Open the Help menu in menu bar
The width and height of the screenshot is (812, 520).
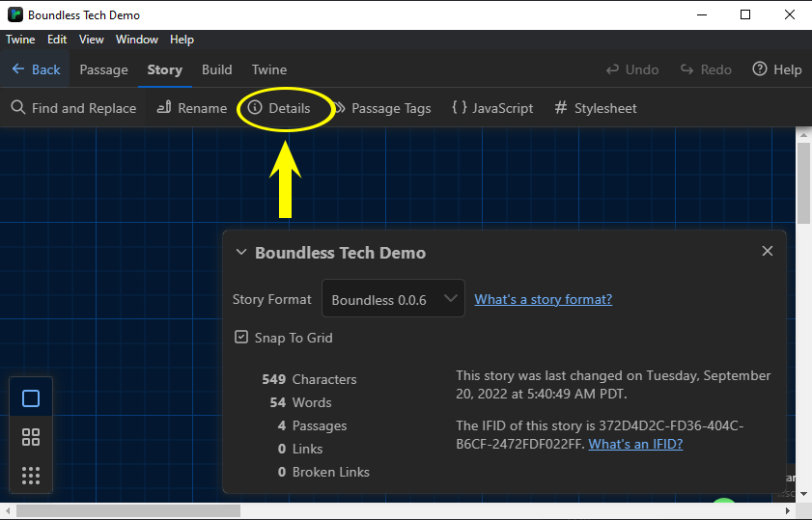click(x=182, y=40)
